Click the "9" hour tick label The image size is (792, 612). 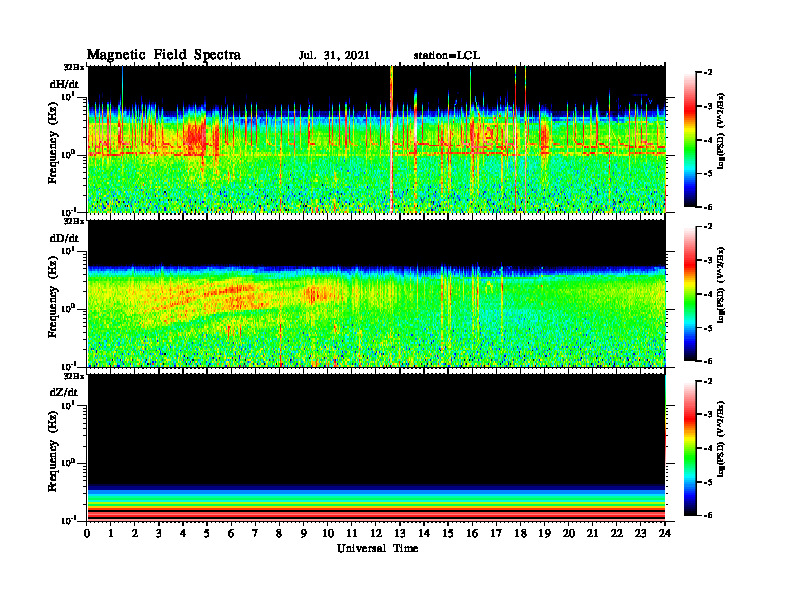304,533
